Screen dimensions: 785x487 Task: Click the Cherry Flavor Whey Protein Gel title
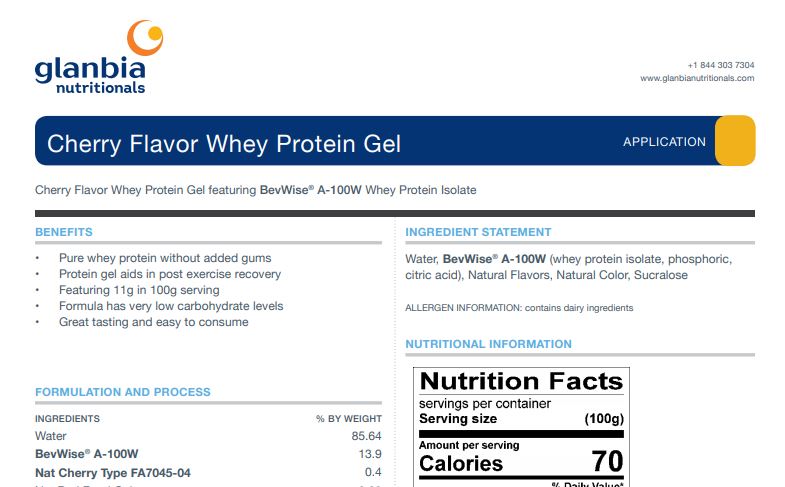coord(224,144)
